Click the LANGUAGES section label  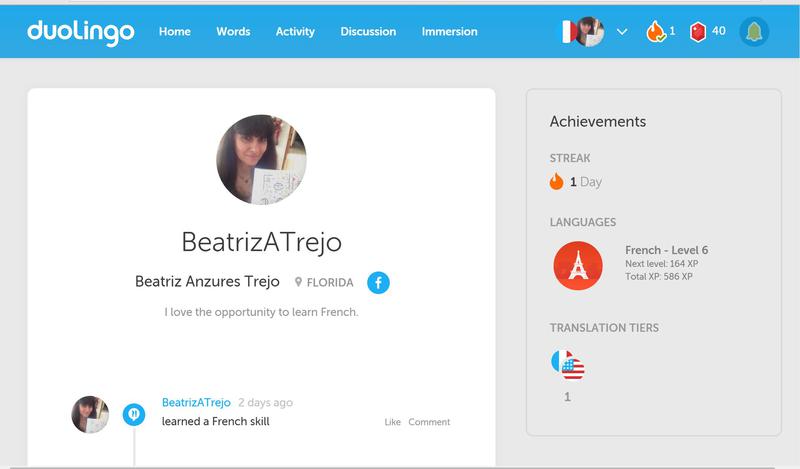point(583,222)
